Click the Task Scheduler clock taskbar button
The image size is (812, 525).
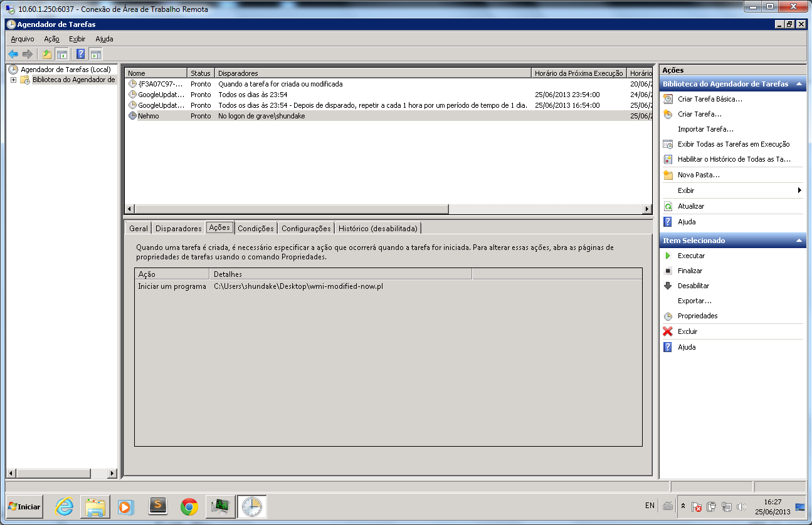click(x=252, y=506)
